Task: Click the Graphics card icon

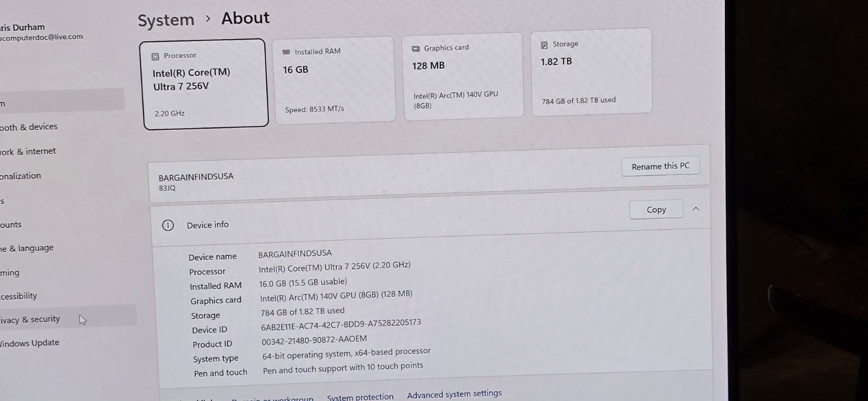Action: pyautogui.click(x=416, y=49)
